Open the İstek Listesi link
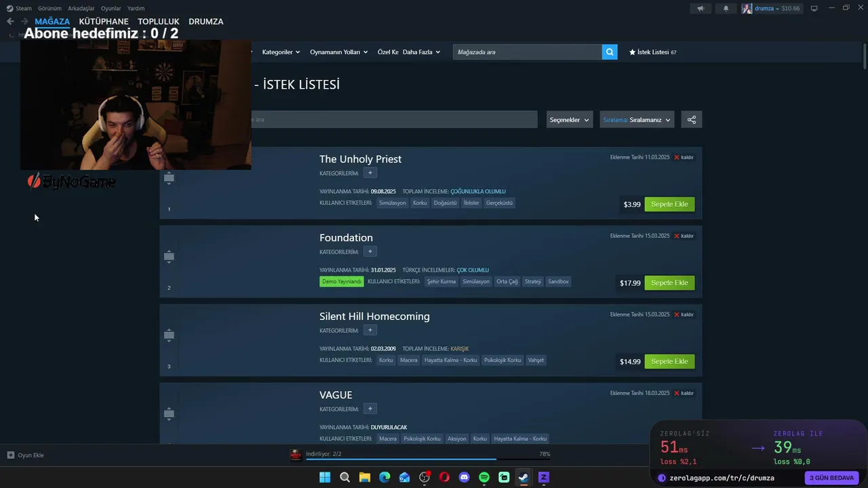 652,52
